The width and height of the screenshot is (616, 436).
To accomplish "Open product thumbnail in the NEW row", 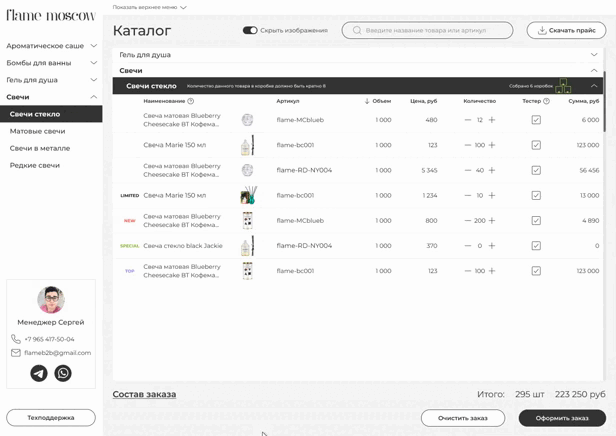I will tap(248, 220).
